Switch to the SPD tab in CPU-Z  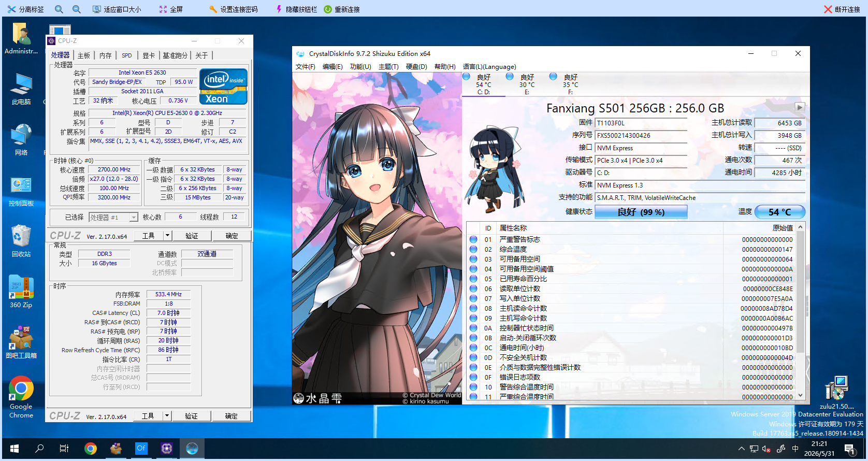click(x=127, y=55)
